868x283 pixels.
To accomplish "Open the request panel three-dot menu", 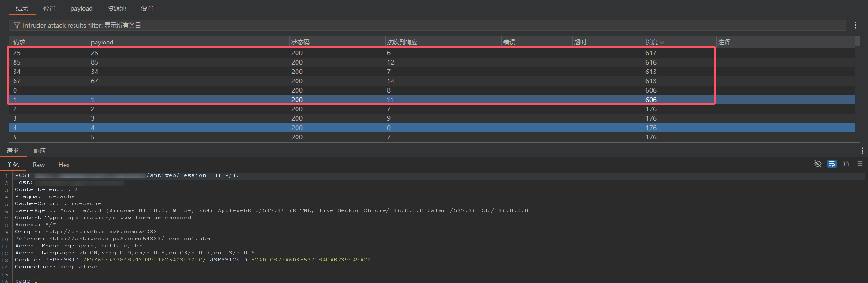I will tap(862, 151).
